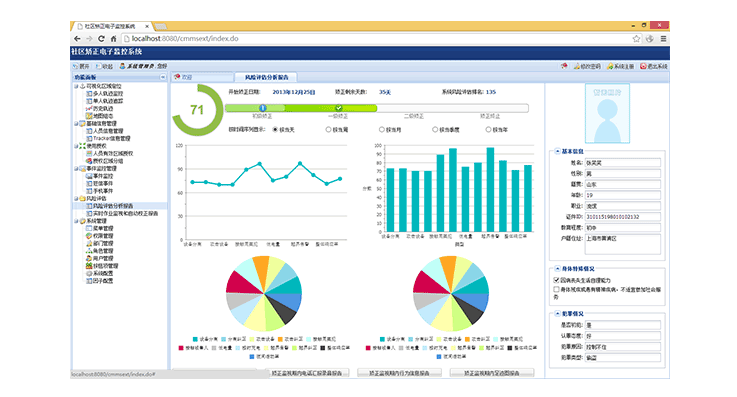Open 单人轨迹追踪 tree item icon
737x397 pixels.
tap(89, 101)
